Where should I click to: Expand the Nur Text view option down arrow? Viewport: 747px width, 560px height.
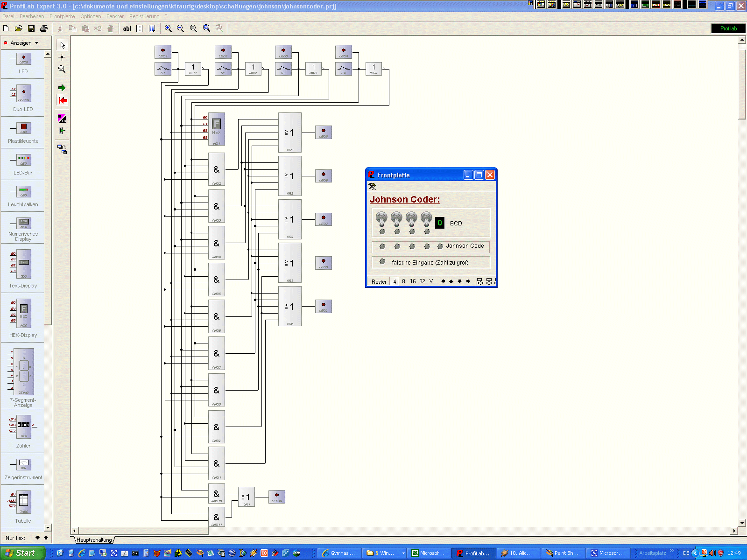coord(38,538)
